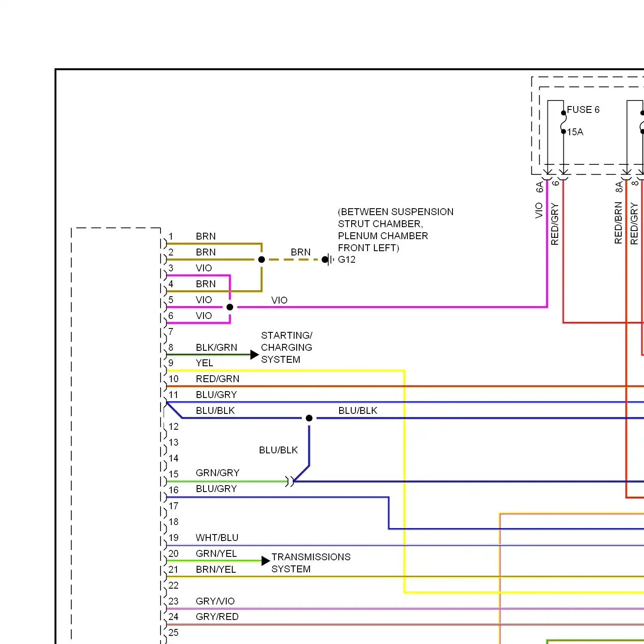Click the GRY/VIO label at pin 23
This screenshot has width=644, height=644.
[x=215, y=601]
